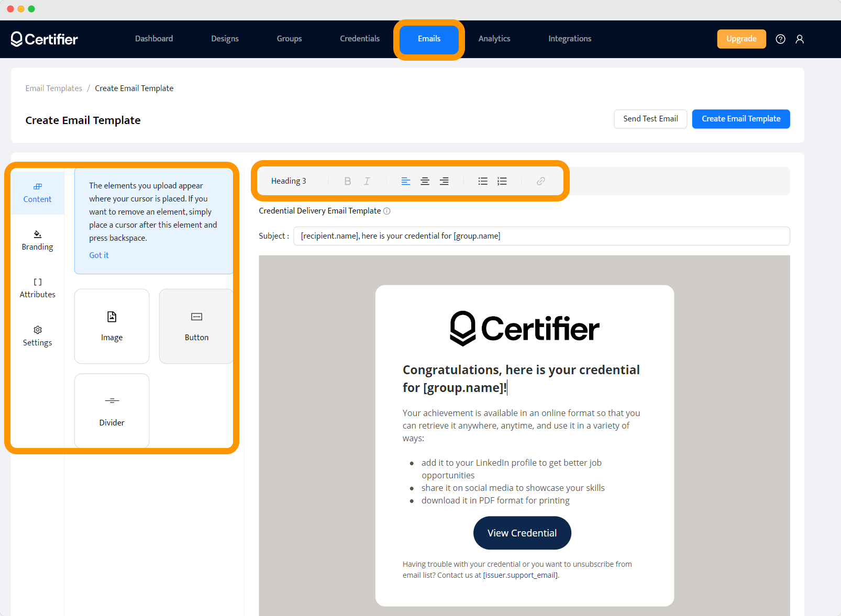Insert a numbered list
This screenshot has height=616, width=841.
(x=502, y=181)
